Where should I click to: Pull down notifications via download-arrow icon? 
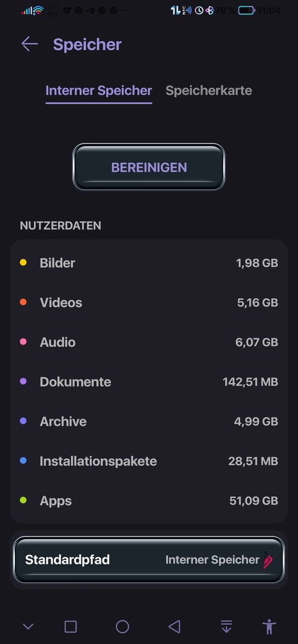click(x=226, y=626)
